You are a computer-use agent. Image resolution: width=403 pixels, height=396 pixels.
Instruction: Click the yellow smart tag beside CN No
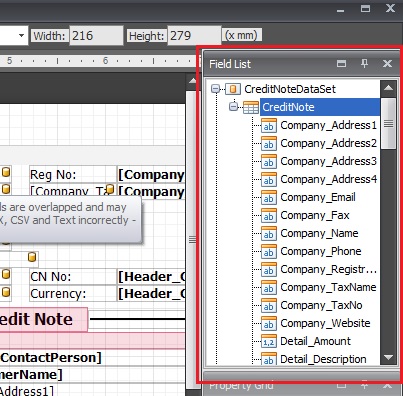6,274
